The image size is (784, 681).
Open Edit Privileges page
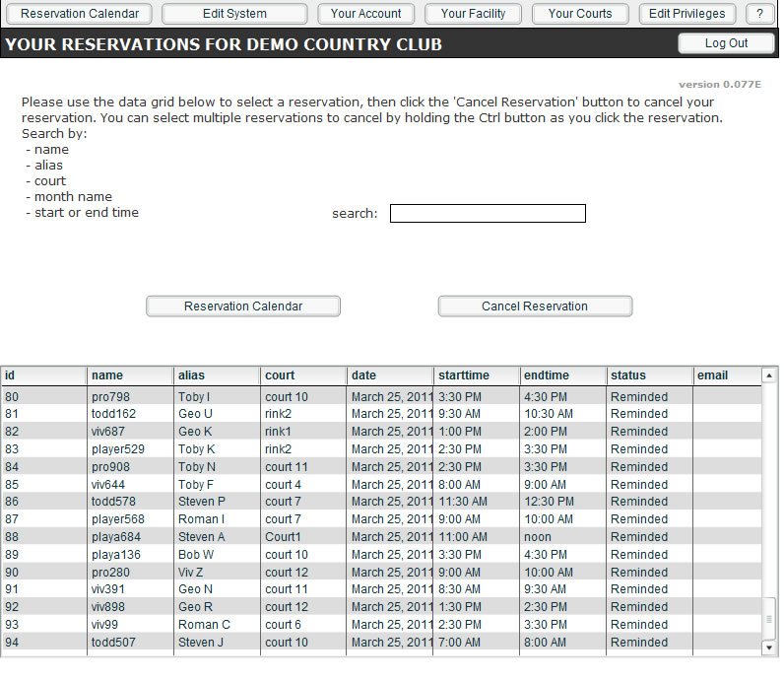(x=686, y=14)
